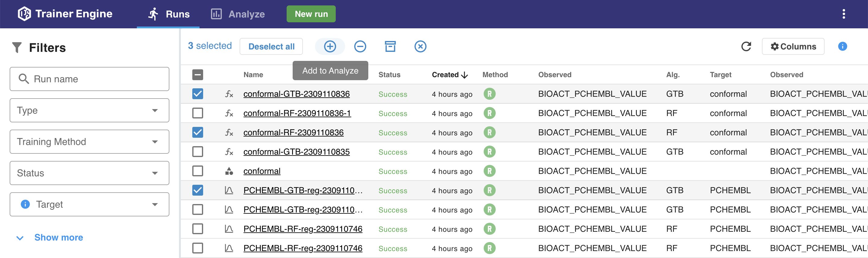Open the Type filter dropdown
The width and height of the screenshot is (868, 258).
pos(89,111)
